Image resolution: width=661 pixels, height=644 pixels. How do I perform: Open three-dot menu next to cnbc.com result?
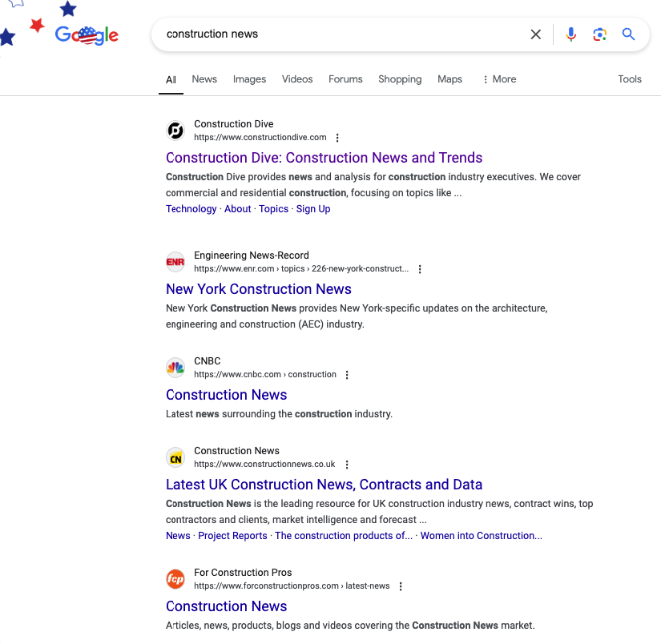[x=347, y=375]
